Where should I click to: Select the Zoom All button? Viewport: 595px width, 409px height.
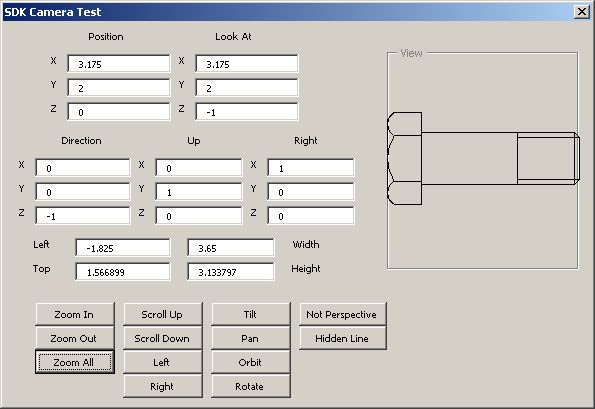75,362
